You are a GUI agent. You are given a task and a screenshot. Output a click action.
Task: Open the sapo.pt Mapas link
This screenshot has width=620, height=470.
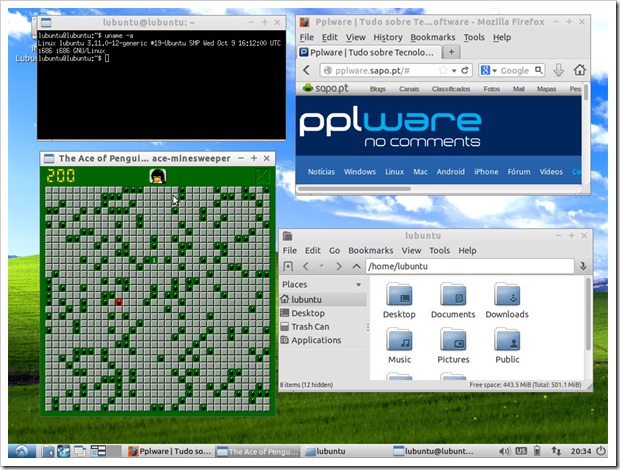click(x=546, y=89)
